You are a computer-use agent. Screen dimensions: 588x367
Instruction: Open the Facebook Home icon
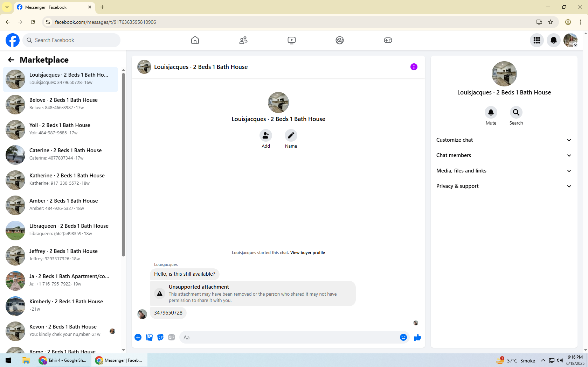(x=195, y=40)
